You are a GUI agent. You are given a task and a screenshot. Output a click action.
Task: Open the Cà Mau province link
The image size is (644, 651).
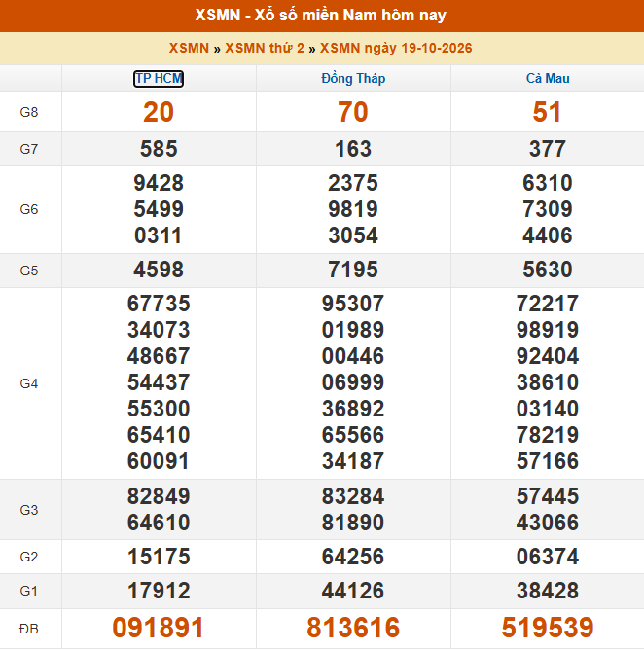(548, 79)
